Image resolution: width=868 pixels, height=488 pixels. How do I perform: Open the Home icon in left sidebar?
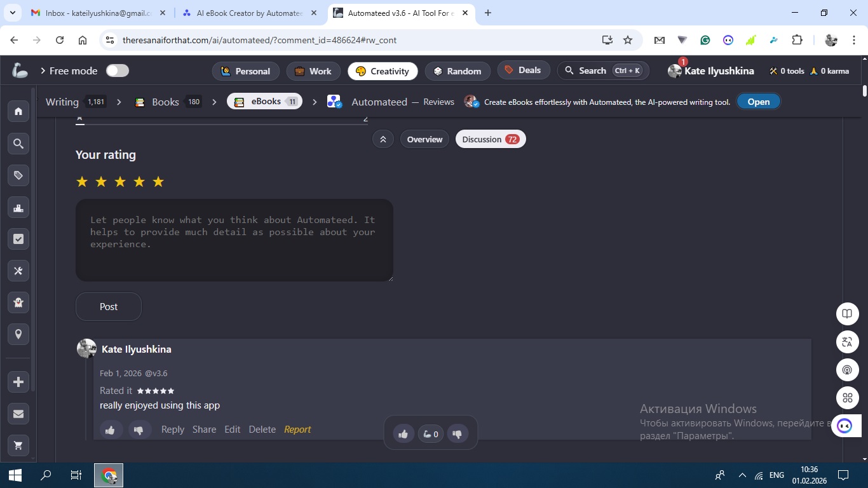point(18,111)
